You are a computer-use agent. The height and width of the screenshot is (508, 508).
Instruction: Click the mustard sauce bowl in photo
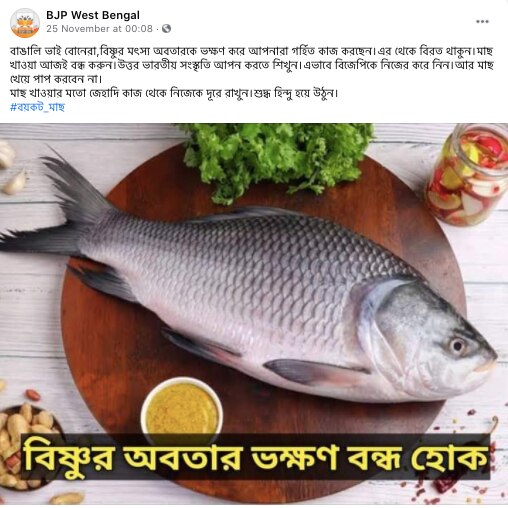tap(182, 406)
